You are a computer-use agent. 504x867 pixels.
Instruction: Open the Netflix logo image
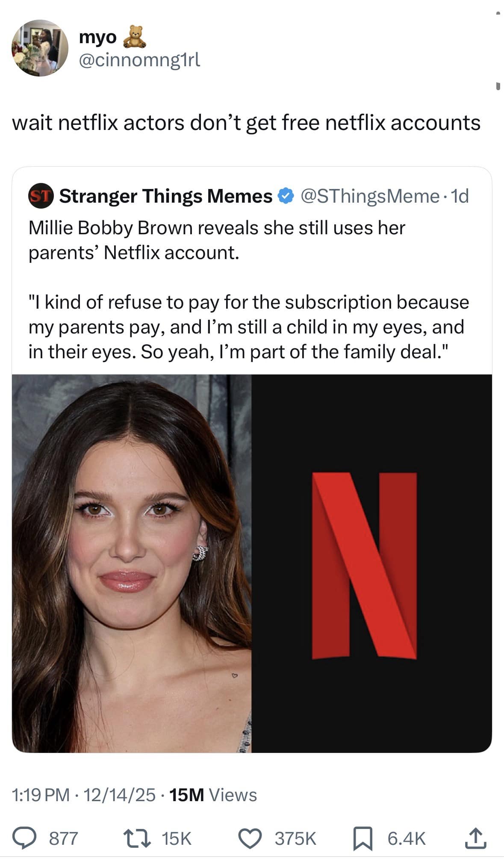pyautogui.click(x=371, y=563)
